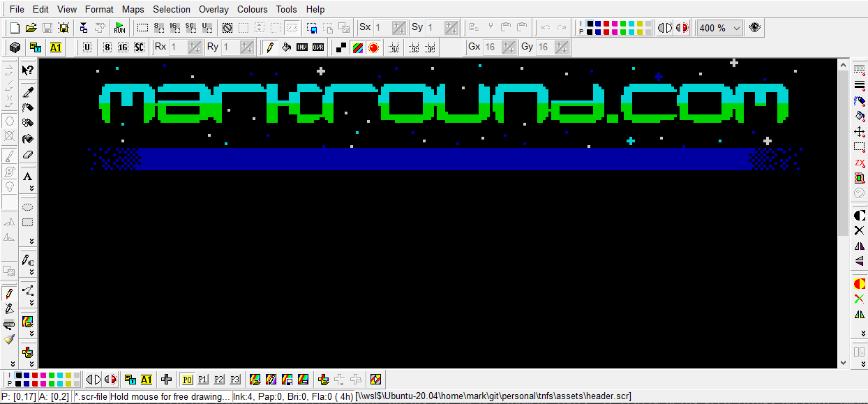This screenshot has width=868, height=404.
Task: Open the Overlay menu
Action: (x=214, y=9)
